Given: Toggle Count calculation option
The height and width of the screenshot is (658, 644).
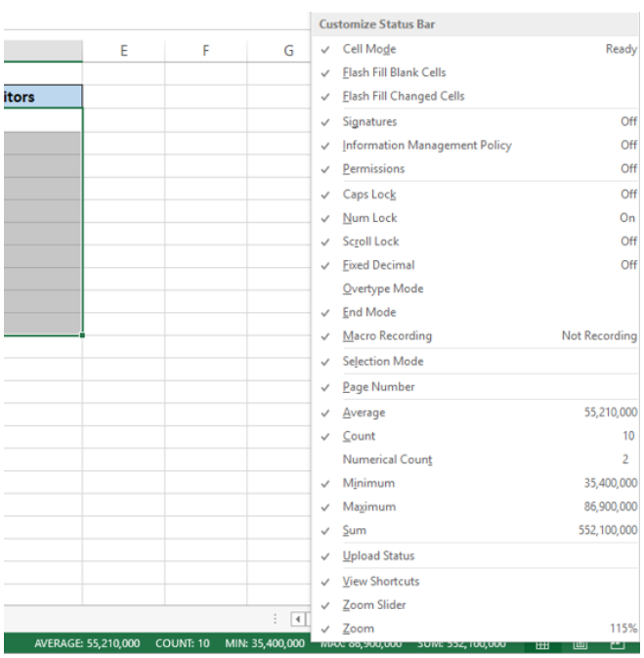Looking at the screenshot, I should click(x=476, y=436).
